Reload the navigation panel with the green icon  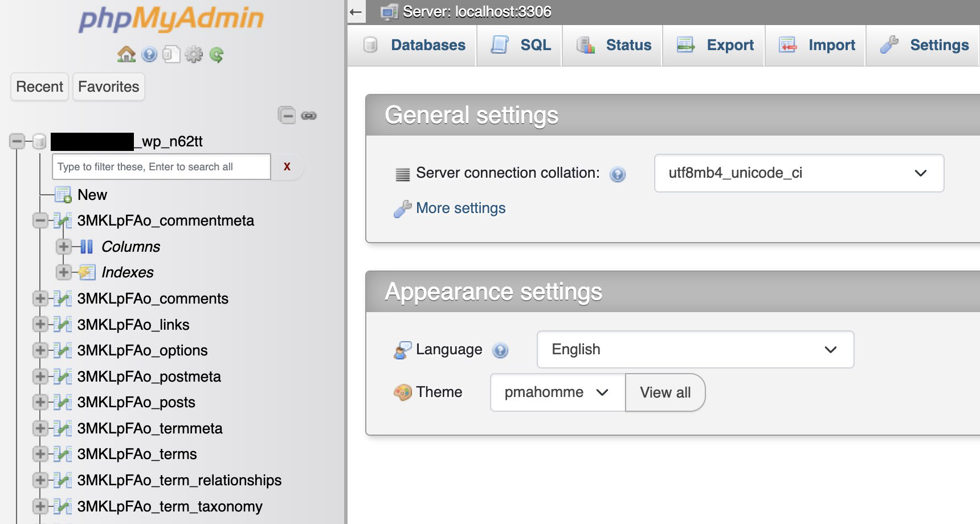[217, 55]
